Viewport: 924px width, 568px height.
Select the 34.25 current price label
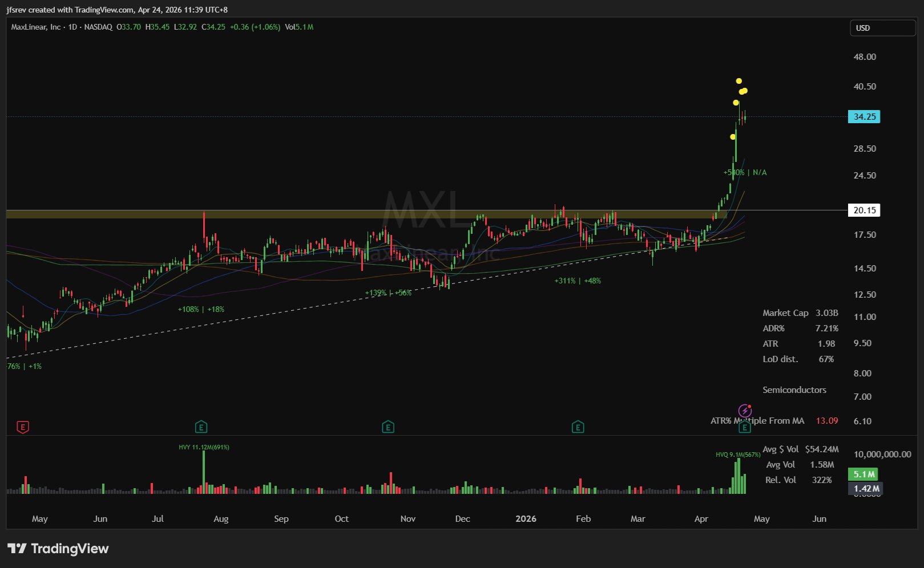pos(864,117)
